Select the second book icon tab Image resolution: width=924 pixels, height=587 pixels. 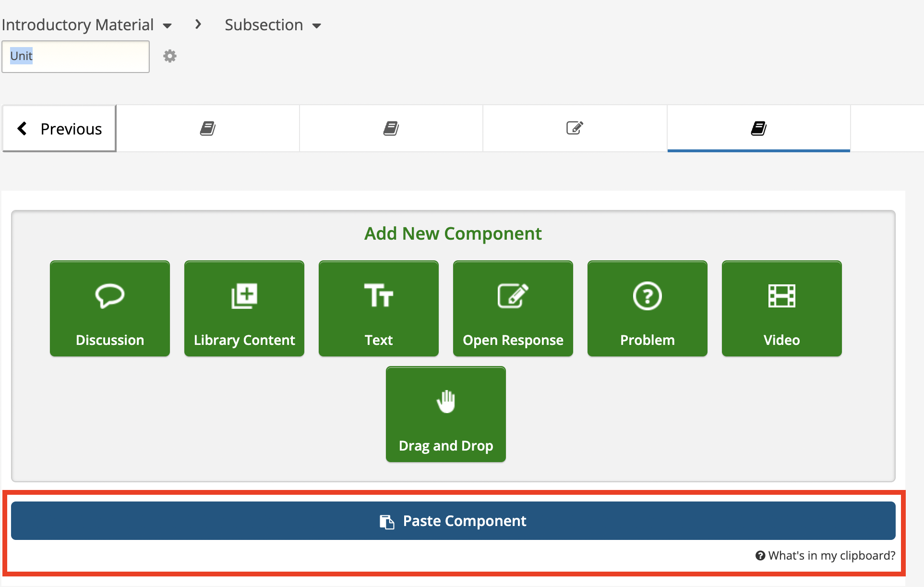[391, 128]
